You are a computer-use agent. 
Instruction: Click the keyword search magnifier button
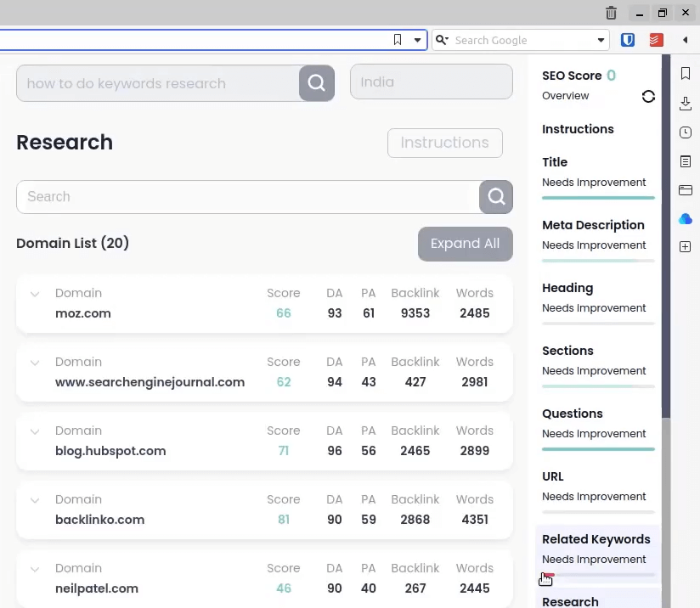pyautogui.click(x=317, y=83)
